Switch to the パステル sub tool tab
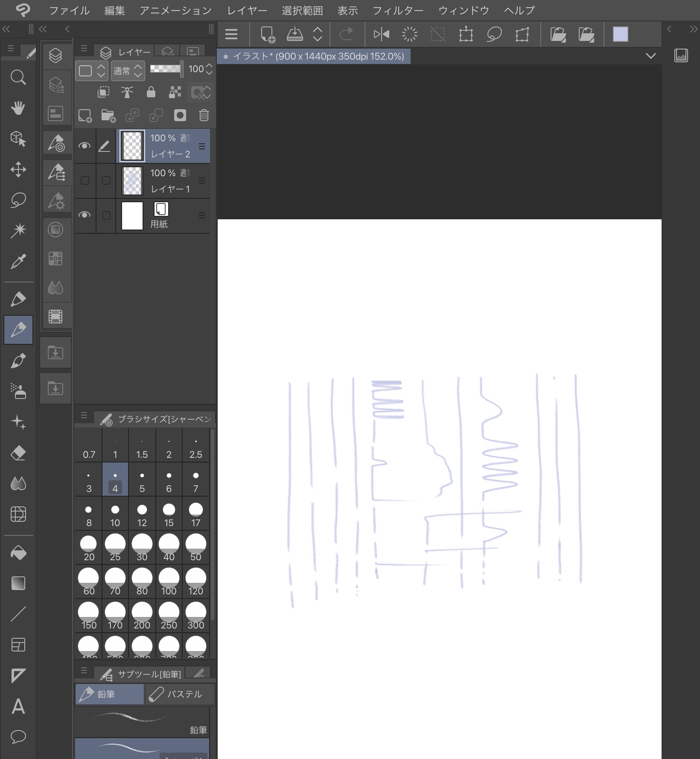The image size is (700, 759). coord(179,694)
